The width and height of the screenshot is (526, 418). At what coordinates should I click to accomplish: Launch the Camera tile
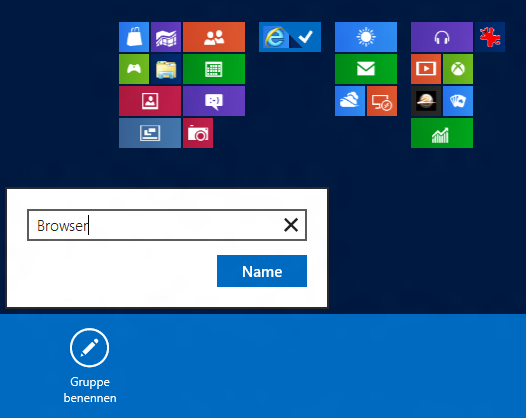198,133
